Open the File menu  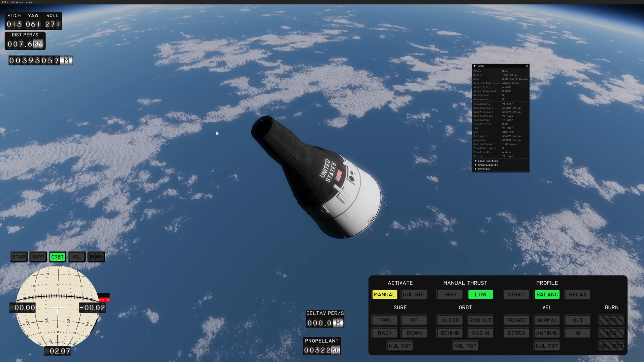point(5,2)
